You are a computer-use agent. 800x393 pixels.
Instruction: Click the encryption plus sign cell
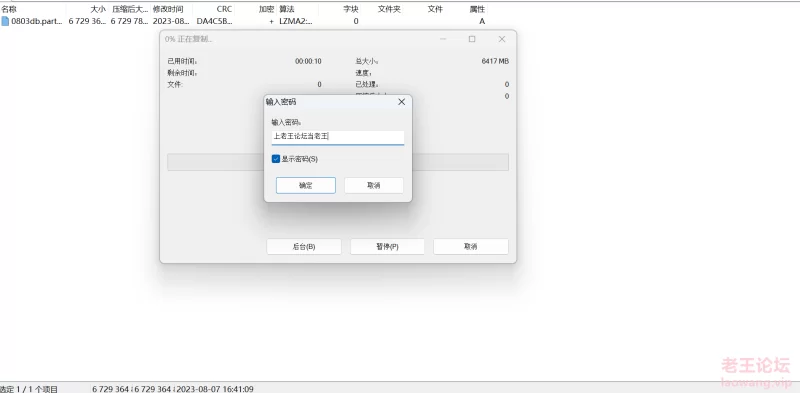(x=271, y=21)
